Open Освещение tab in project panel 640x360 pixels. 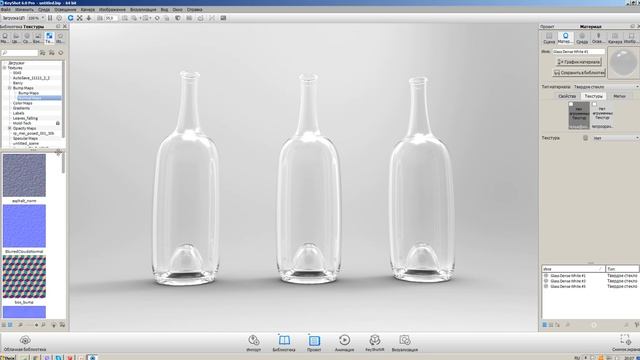598,38
